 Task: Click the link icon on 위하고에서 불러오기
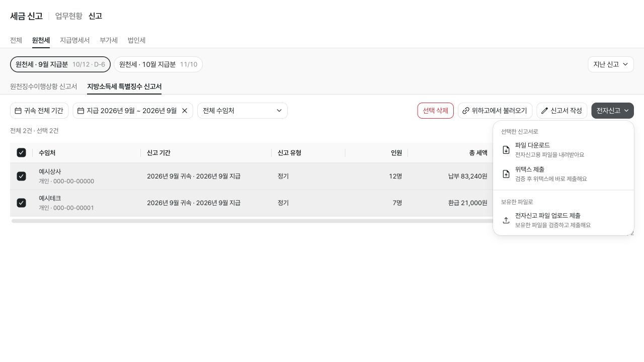(x=466, y=111)
